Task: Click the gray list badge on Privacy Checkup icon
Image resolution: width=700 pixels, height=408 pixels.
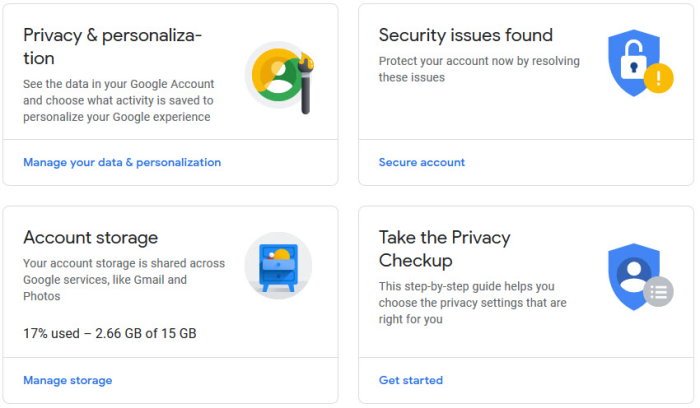Action: (658, 292)
